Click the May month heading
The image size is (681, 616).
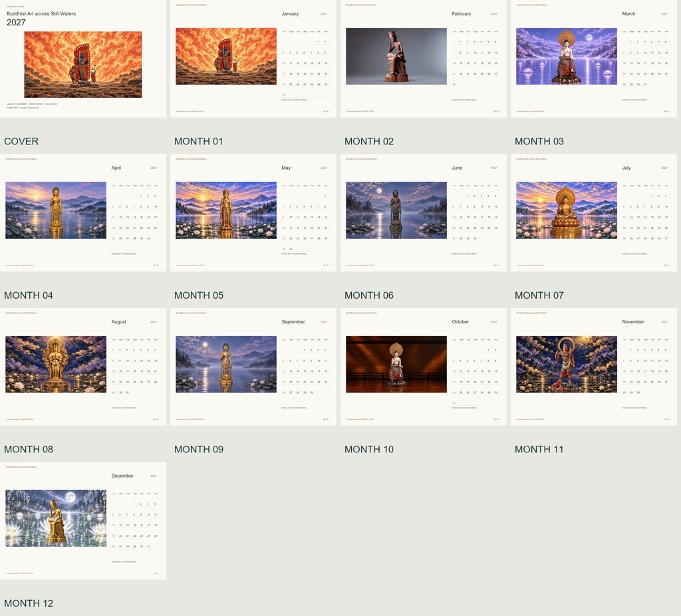click(x=286, y=168)
